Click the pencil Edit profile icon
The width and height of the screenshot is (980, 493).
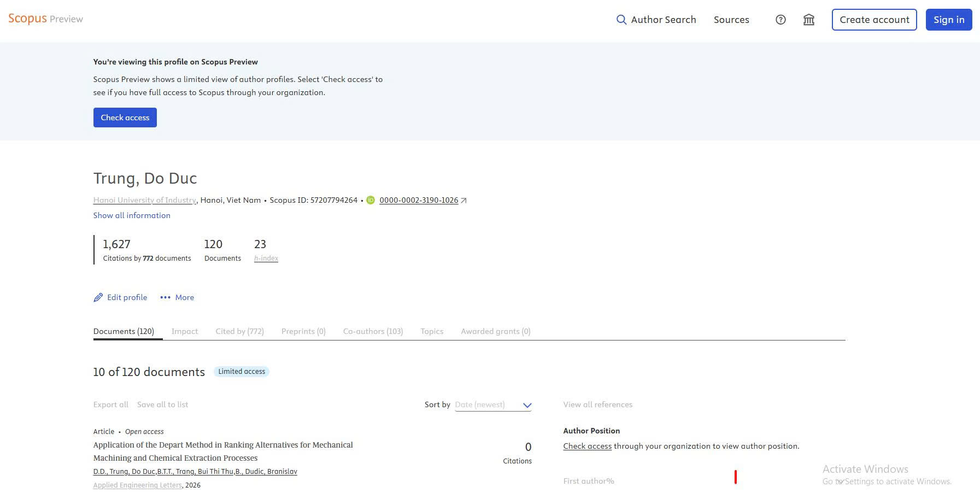coord(98,297)
